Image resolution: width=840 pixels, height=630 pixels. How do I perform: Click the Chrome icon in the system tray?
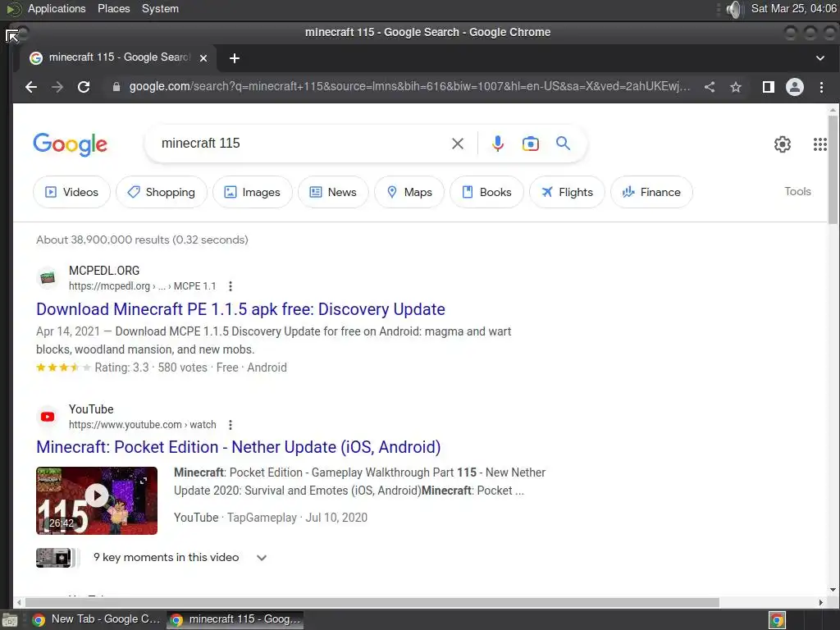pyautogui.click(x=778, y=620)
